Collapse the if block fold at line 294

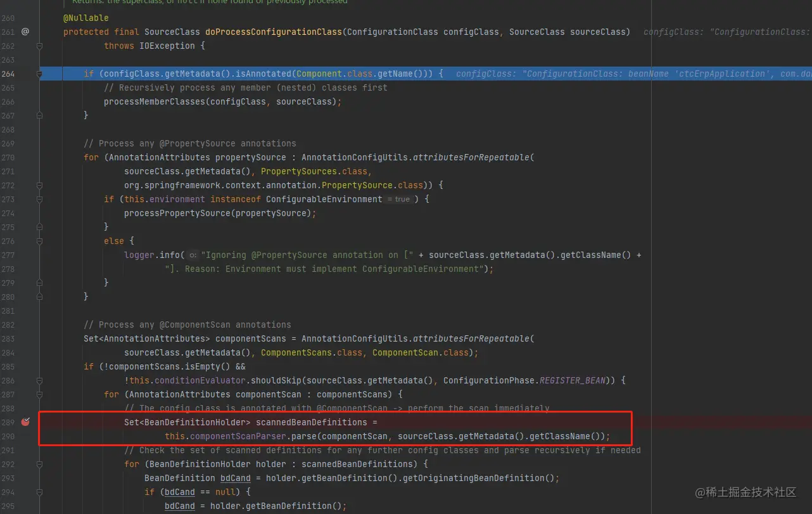(x=39, y=492)
